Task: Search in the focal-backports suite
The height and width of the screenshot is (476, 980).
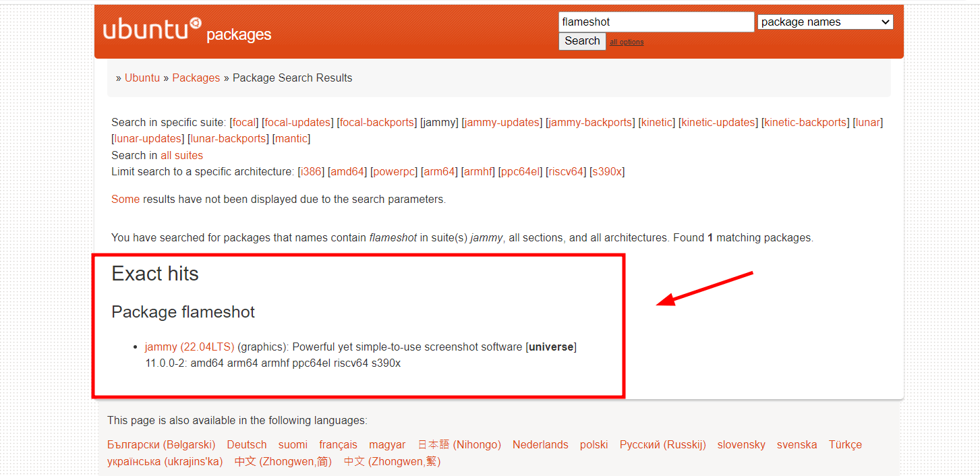Action: pos(377,122)
